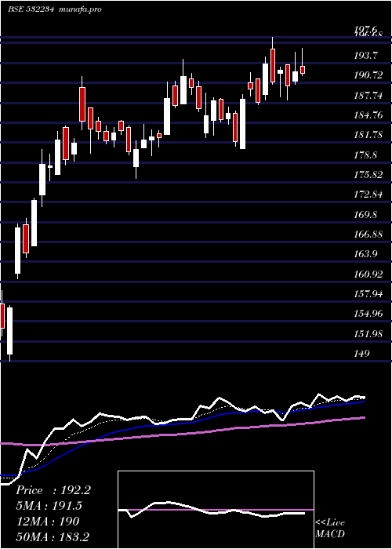Click the highest red candlestick near 196

pyautogui.click(x=273, y=65)
